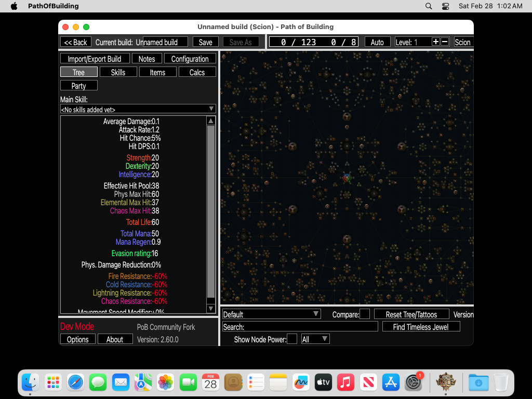Open Notes button beside Import/Export Build

click(147, 59)
